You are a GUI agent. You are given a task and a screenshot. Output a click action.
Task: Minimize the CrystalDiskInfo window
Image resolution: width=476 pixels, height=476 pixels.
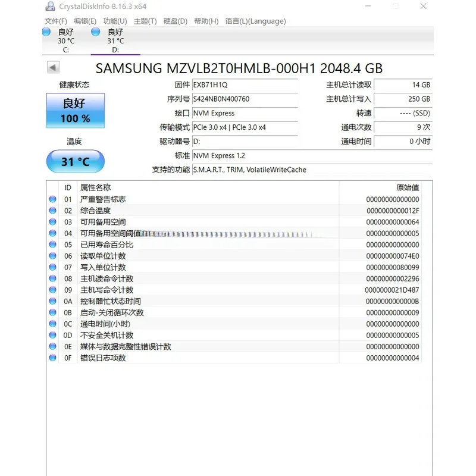pos(368,6)
